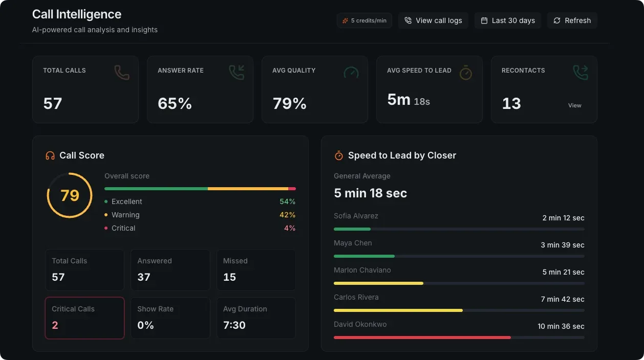Open View call logs
Viewport: 644px width, 360px height.
tap(433, 20)
